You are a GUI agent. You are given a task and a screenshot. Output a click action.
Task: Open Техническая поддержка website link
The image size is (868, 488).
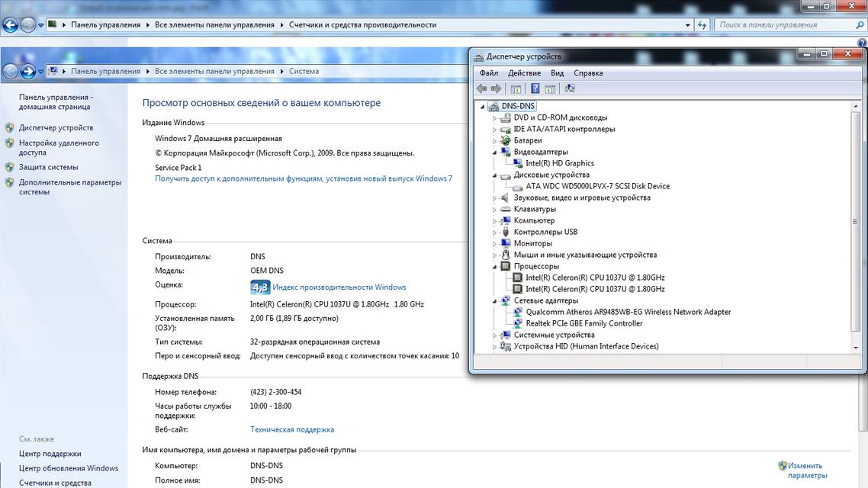[x=292, y=429]
